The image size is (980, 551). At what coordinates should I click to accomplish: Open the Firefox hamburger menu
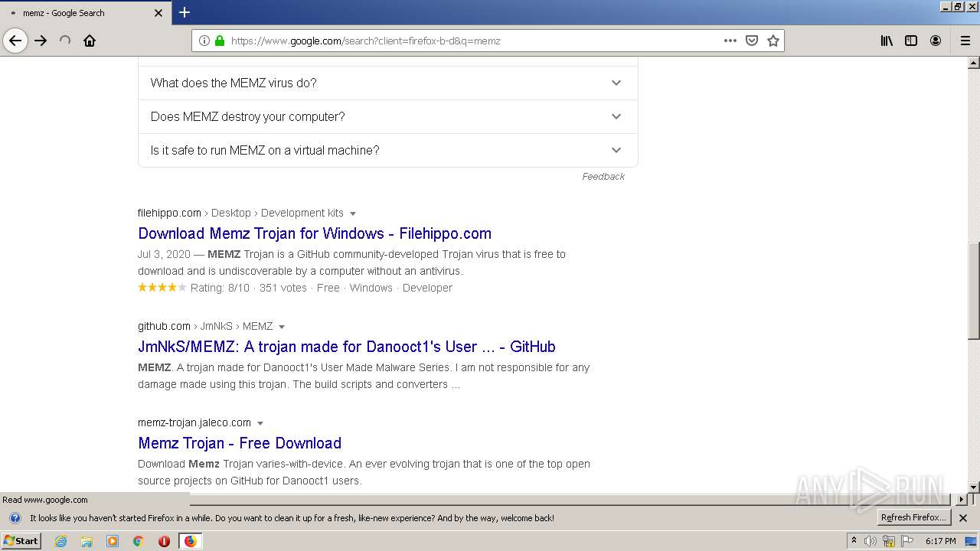pyautogui.click(x=965, y=41)
